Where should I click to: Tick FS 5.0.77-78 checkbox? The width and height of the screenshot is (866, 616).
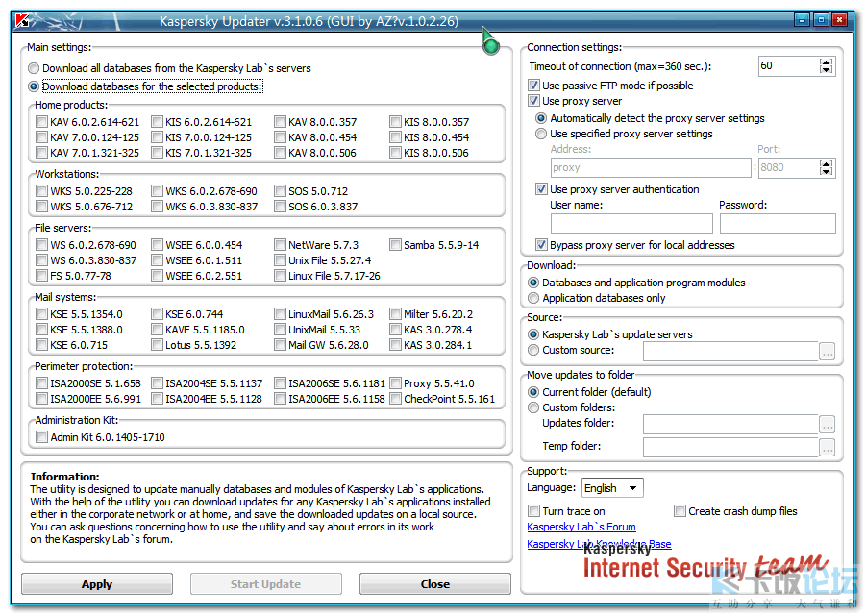tap(41, 276)
